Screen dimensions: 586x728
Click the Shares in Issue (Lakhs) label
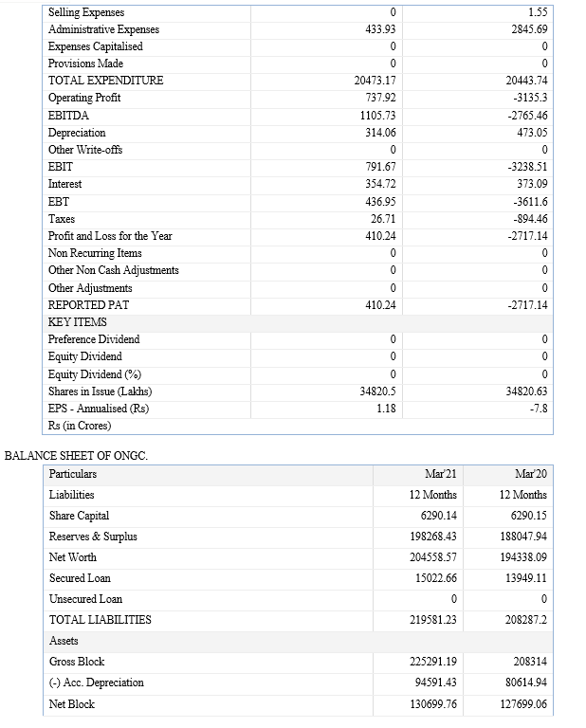click(100, 391)
